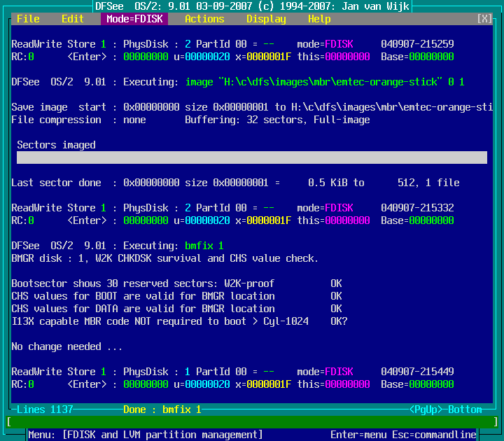Click the 'Done : bmfix 1' status text

tap(162, 409)
